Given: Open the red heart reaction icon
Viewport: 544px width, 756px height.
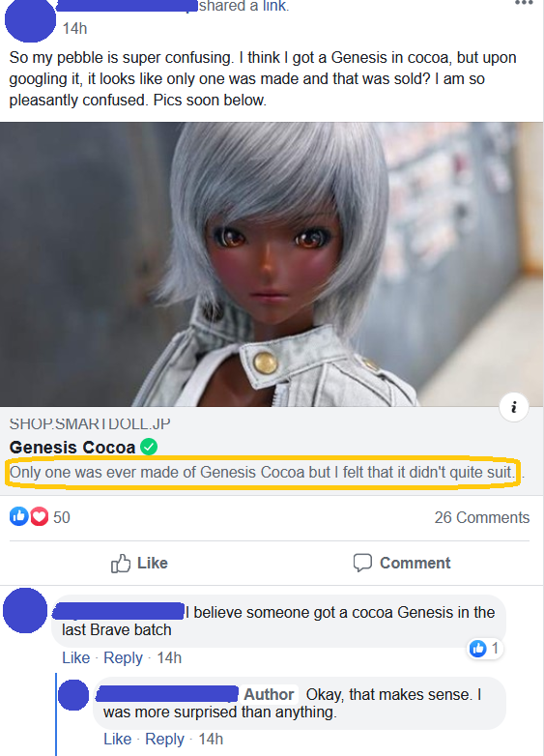Looking at the screenshot, I should click(x=40, y=517).
